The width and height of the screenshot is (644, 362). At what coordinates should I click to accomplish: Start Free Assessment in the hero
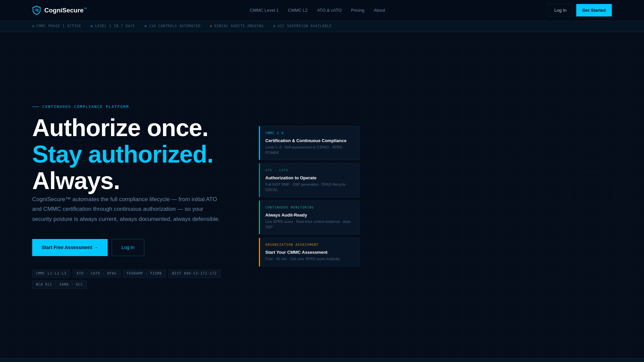(70, 247)
